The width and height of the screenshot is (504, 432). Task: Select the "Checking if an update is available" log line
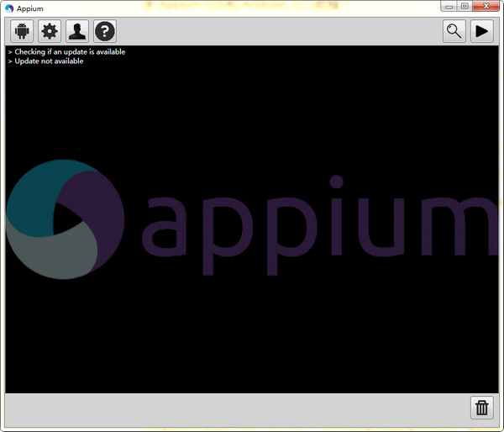coord(67,52)
